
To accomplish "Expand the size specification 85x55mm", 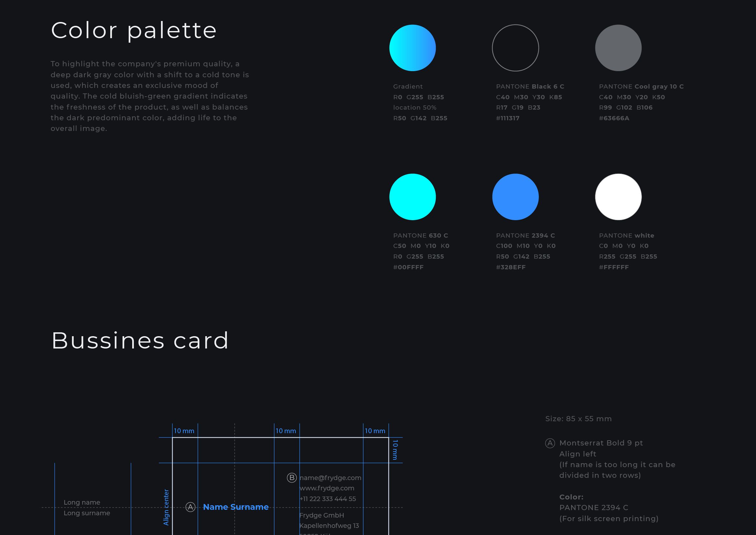I will pyautogui.click(x=578, y=418).
